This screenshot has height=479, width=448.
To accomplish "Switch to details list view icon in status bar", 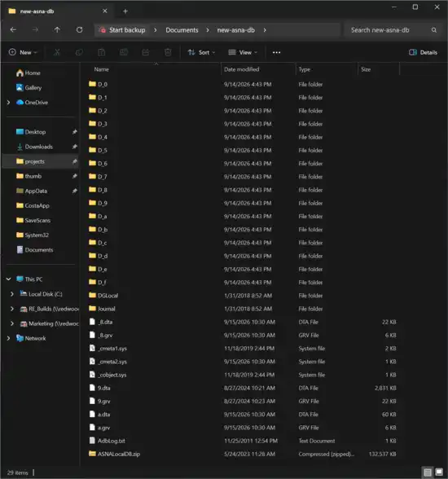I will tap(428, 472).
